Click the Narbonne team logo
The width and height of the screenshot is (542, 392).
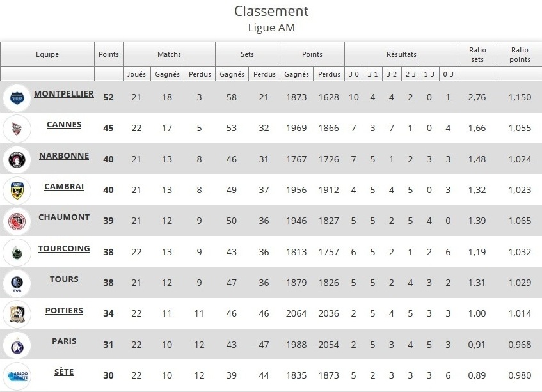pos(17,160)
